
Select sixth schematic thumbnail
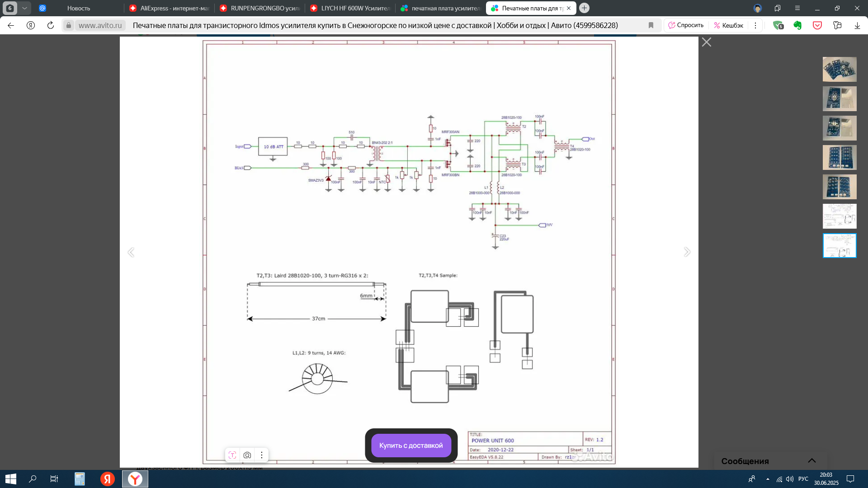[839, 216]
